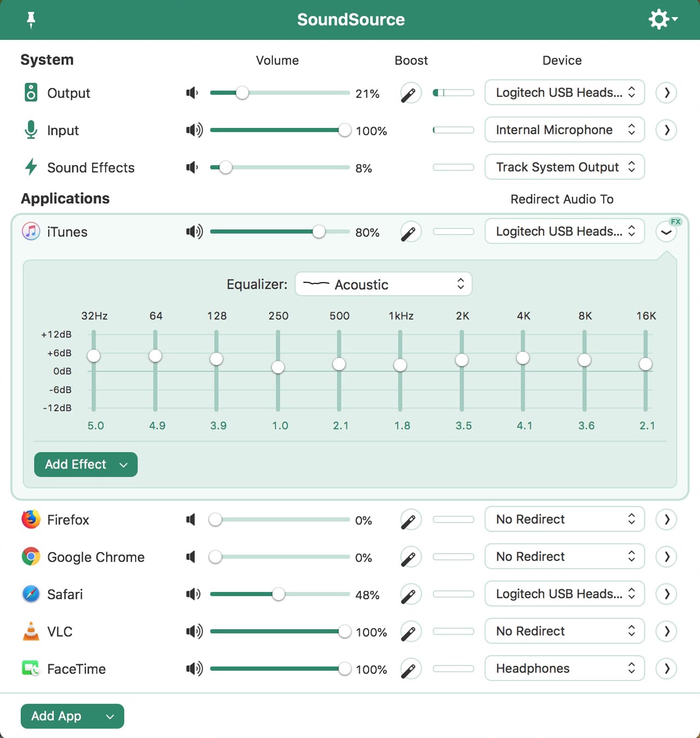The height and width of the screenshot is (738, 700).
Task: Click the Safari magic boost wand
Action: click(x=410, y=595)
